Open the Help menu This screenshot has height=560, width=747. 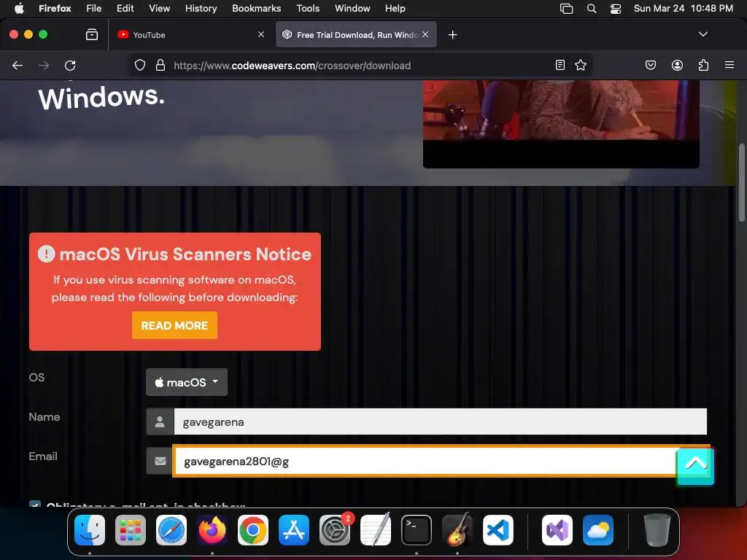point(395,8)
